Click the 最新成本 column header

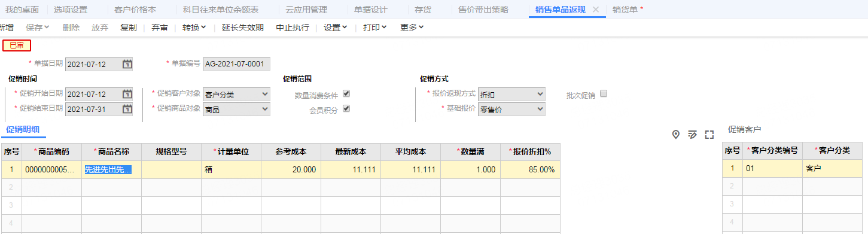(351, 151)
